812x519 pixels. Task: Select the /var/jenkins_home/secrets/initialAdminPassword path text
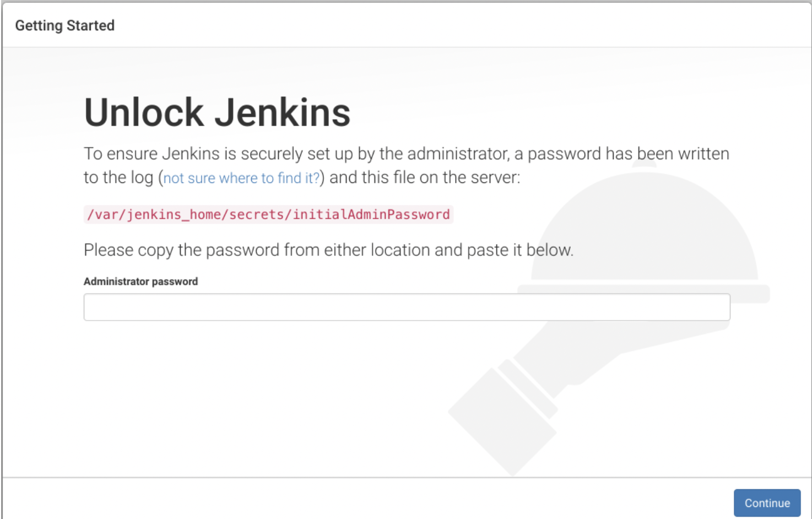pyautogui.click(x=268, y=214)
